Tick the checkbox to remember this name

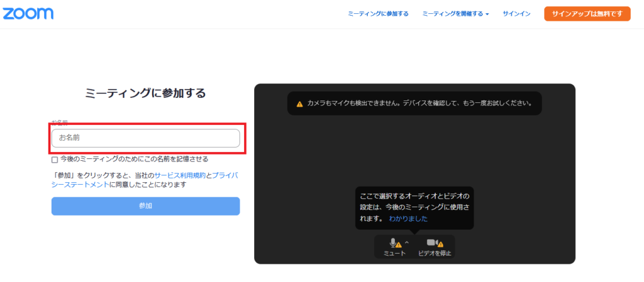pos(55,160)
